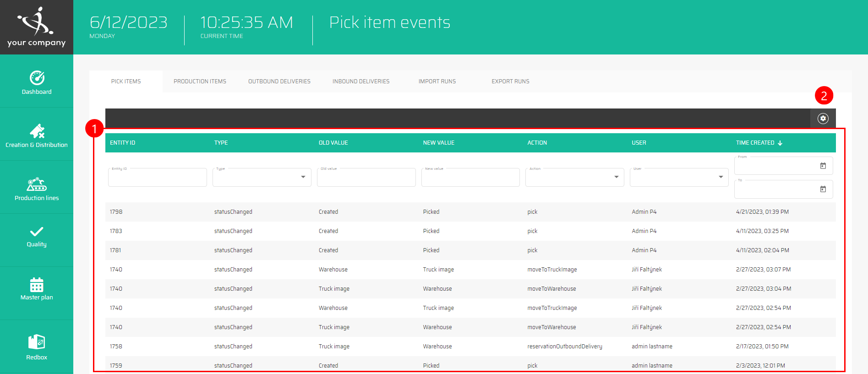Click into the Old value filter field
This screenshot has height=374, width=868.
pos(366,178)
